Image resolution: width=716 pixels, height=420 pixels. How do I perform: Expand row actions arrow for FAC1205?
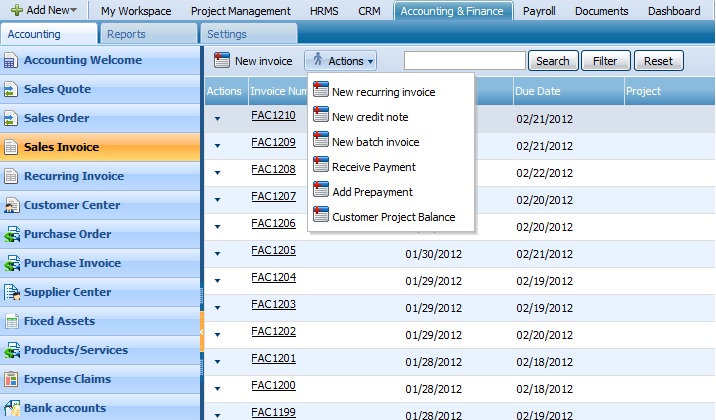(x=218, y=252)
